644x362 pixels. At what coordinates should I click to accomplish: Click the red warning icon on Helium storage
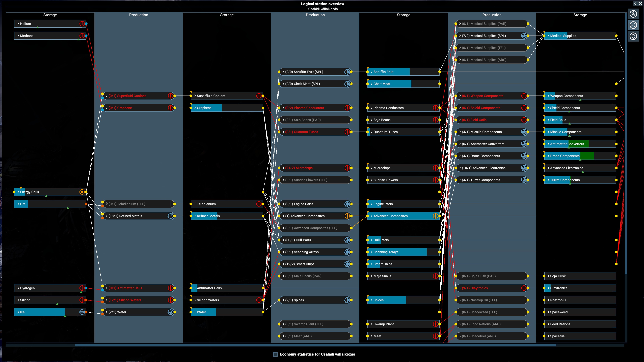82,24
